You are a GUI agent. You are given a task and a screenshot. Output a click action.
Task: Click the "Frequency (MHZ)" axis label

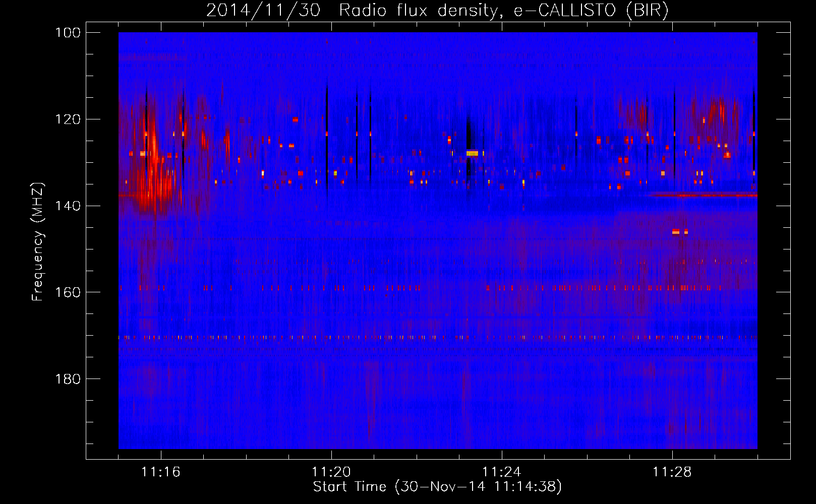point(38,242)
